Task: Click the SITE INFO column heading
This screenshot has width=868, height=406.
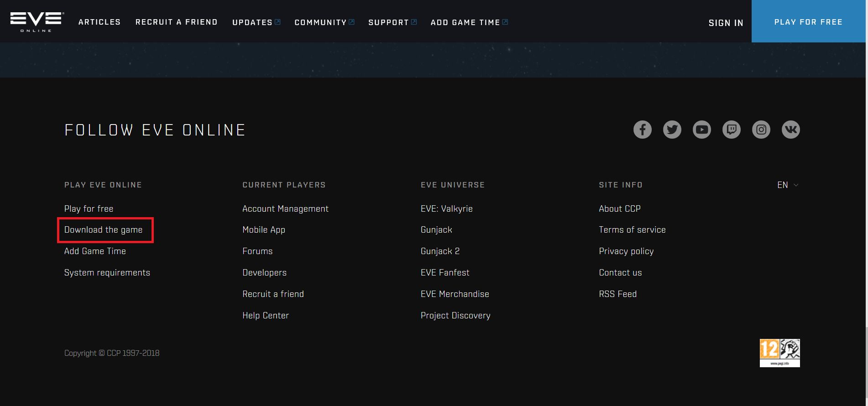Action: 621,185
